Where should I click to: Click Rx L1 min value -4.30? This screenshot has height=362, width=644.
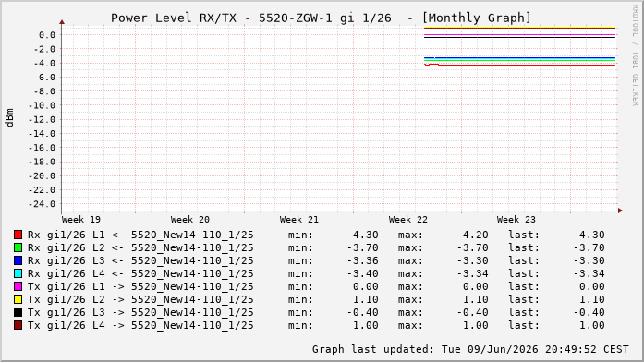(362, 235)
